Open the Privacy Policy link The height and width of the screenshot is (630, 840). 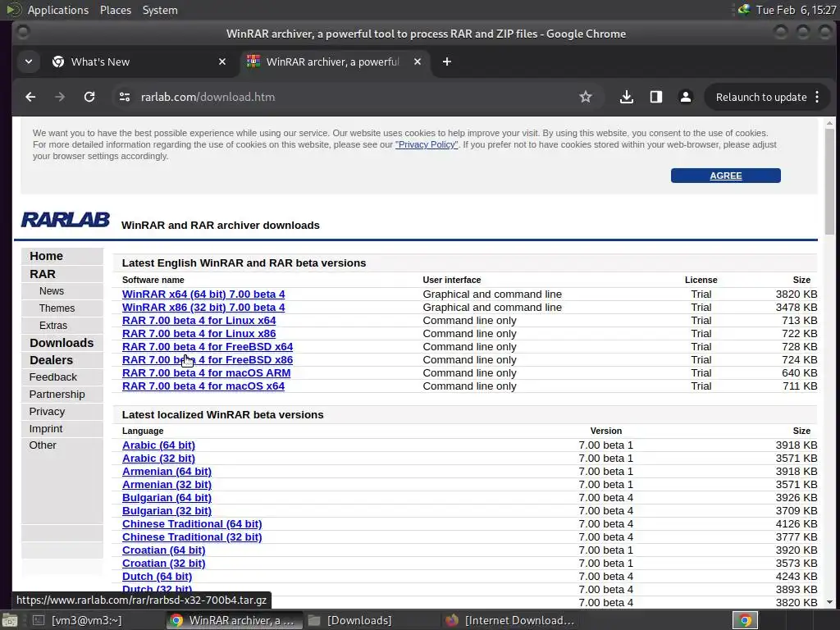click(427, 144)
